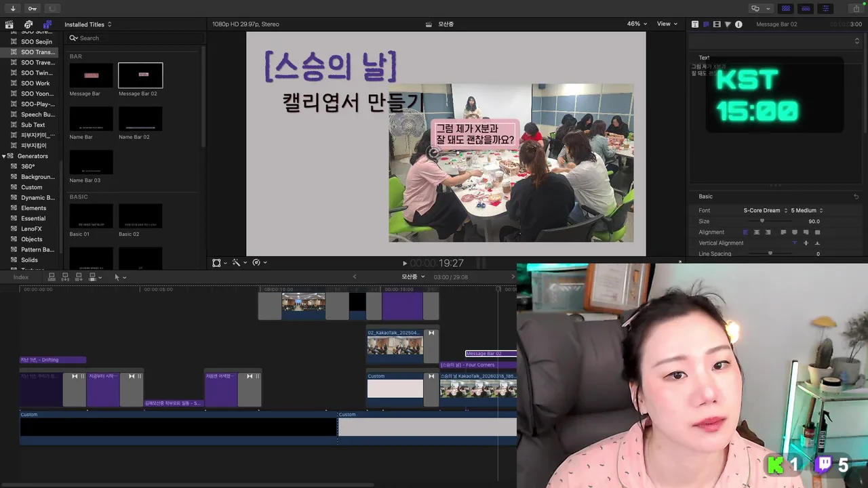Reset the Basic section with arrow icon
This screenshot has height=488, width=868.
coord(856,197)
